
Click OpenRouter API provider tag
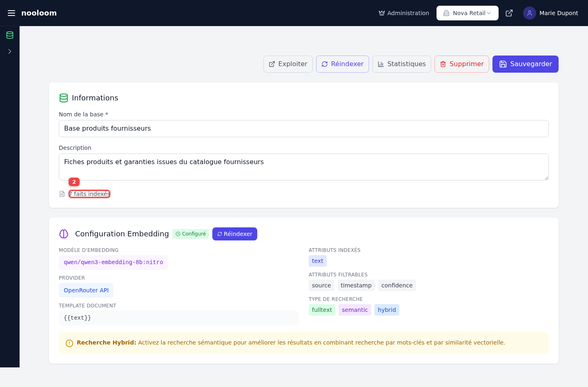coord(86,290)
